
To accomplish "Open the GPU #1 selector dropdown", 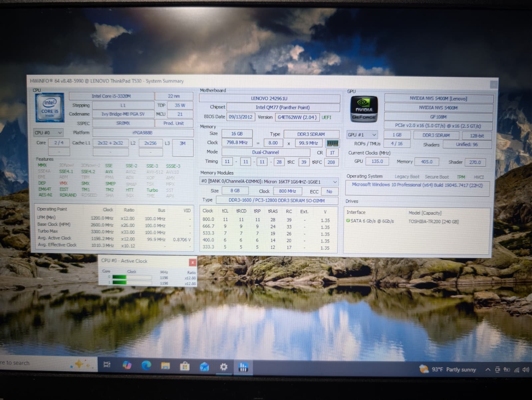I will pyautogui.click(x=362, y=135).
